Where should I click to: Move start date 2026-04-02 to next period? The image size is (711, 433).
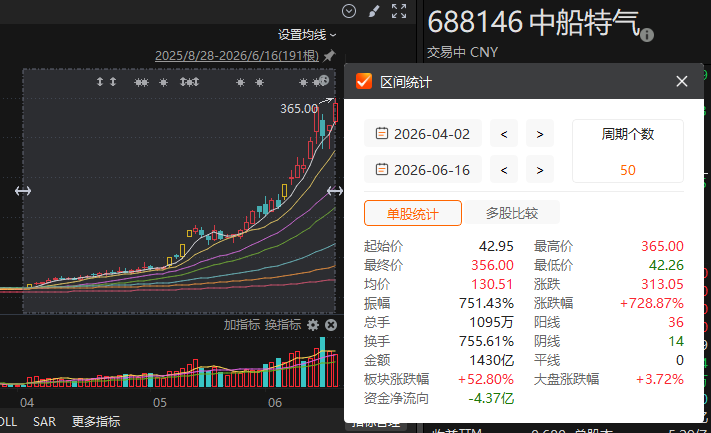(x=540, y=134)
